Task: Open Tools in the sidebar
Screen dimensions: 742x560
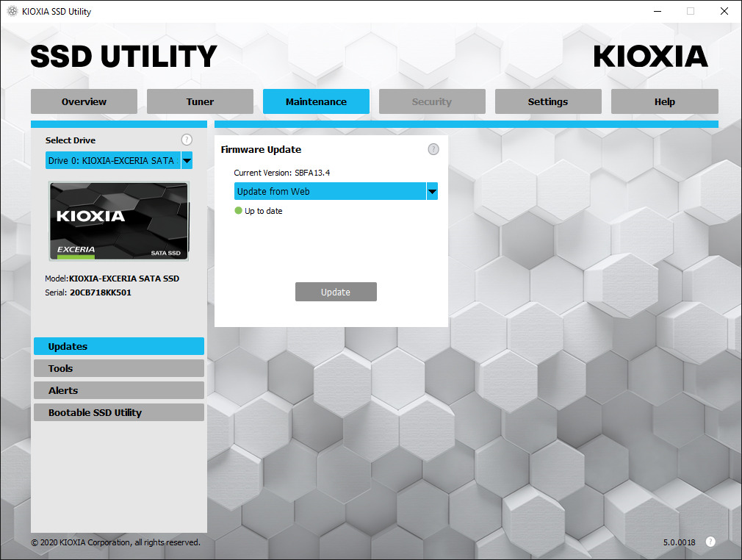Action: point(118,368)
